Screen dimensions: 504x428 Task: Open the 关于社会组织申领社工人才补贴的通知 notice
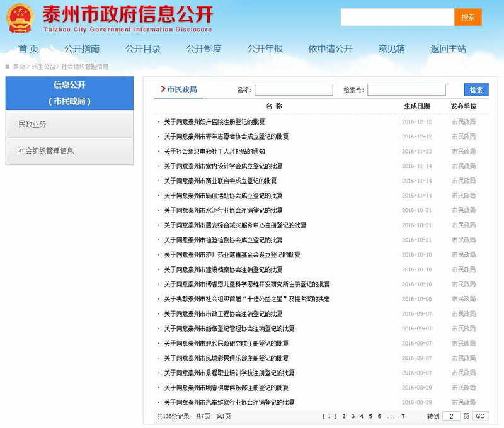click(x=214, y=152)
